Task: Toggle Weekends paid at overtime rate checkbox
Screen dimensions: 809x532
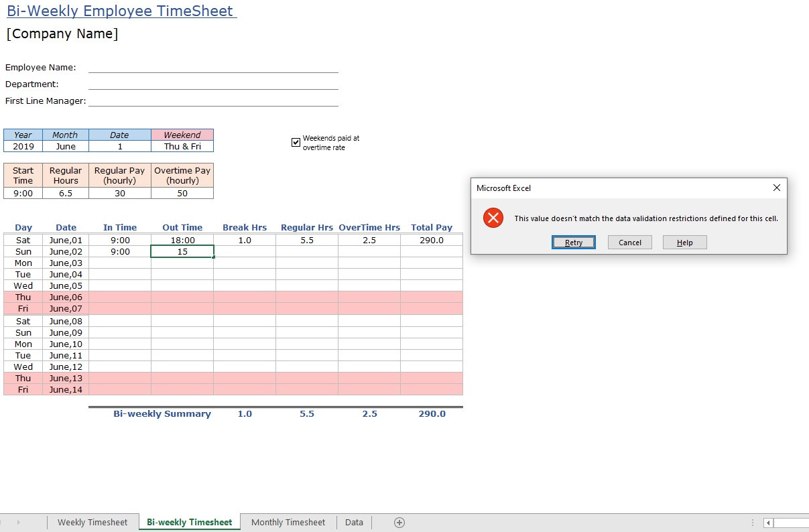Action: (296, 142)
